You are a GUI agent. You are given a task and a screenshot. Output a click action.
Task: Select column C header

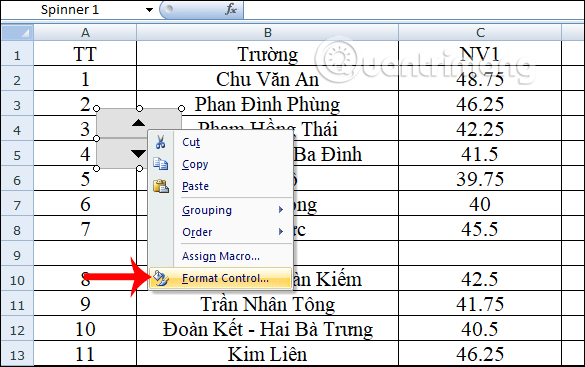click(x=480, y=32)
